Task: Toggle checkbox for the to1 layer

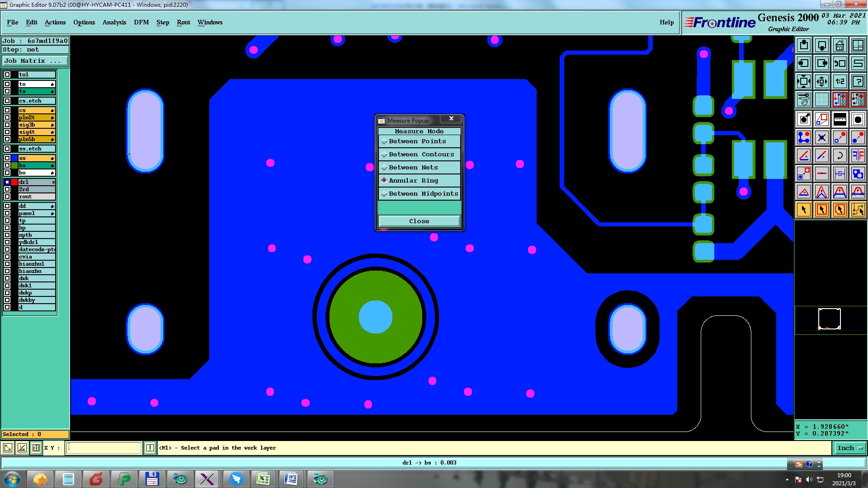Action: coord(7,75)
